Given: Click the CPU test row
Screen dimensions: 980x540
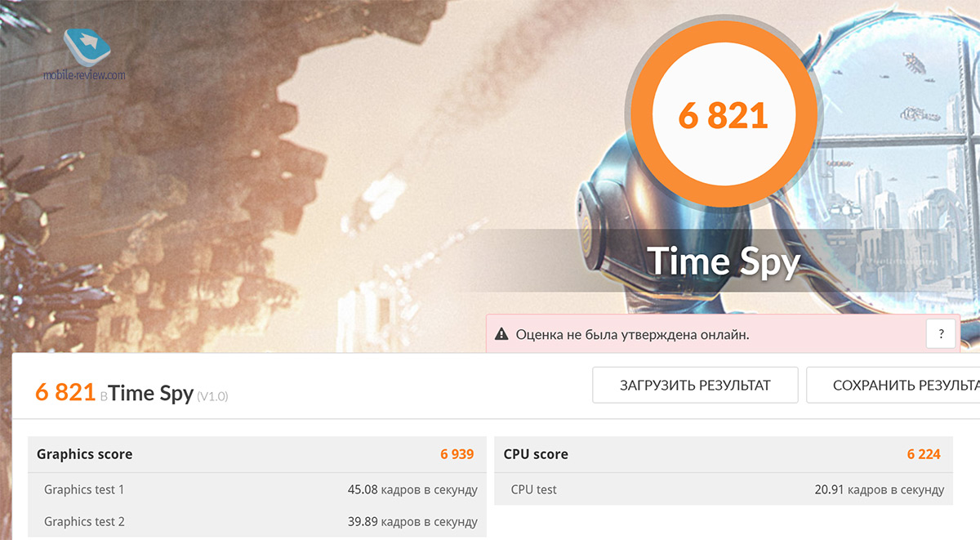Looking at the screenshot, I should [x=723, y=489].
